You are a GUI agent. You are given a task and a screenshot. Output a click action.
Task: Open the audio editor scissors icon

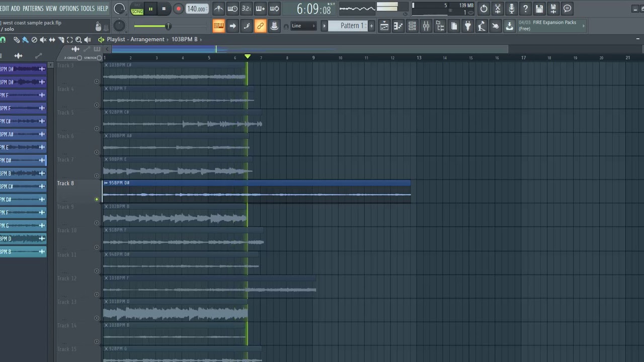(x=498, y=9)
